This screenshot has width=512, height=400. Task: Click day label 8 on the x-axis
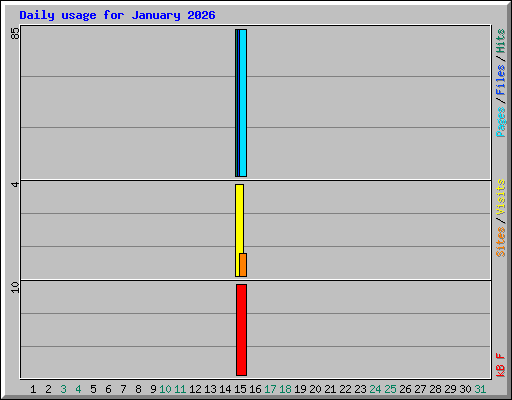coord(138,389)
